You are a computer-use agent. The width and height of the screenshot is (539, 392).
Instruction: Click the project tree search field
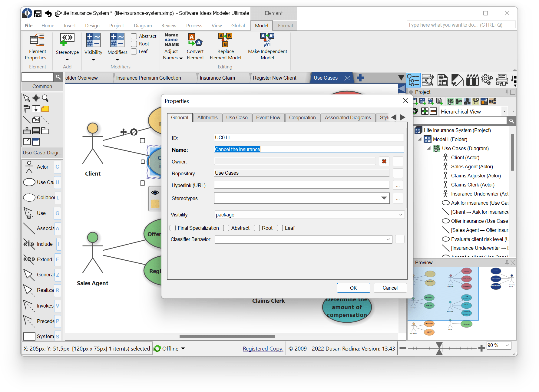(460, 120)
